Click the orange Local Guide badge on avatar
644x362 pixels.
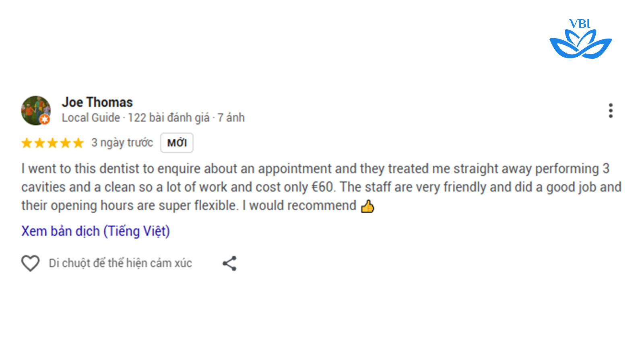click(45, 119)
